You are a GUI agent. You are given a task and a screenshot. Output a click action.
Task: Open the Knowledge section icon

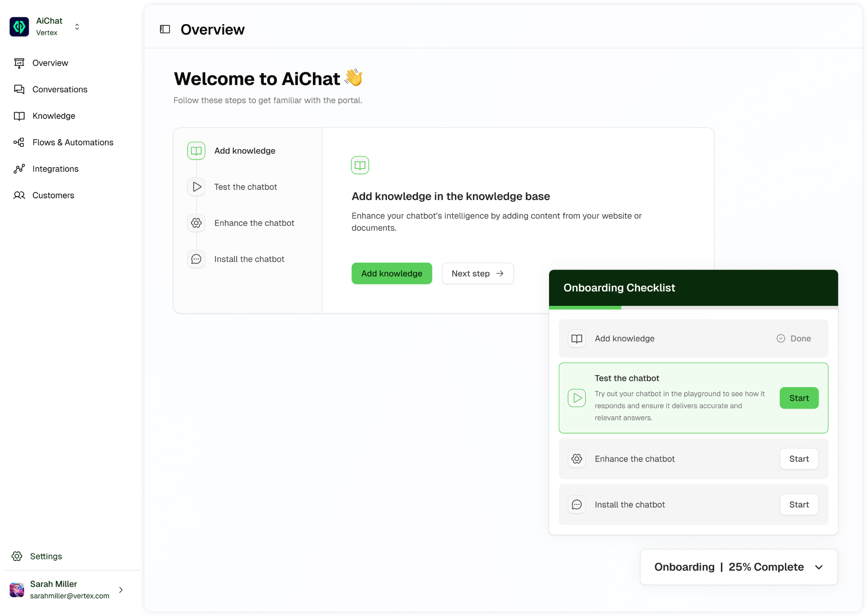(x=19, y=116)
